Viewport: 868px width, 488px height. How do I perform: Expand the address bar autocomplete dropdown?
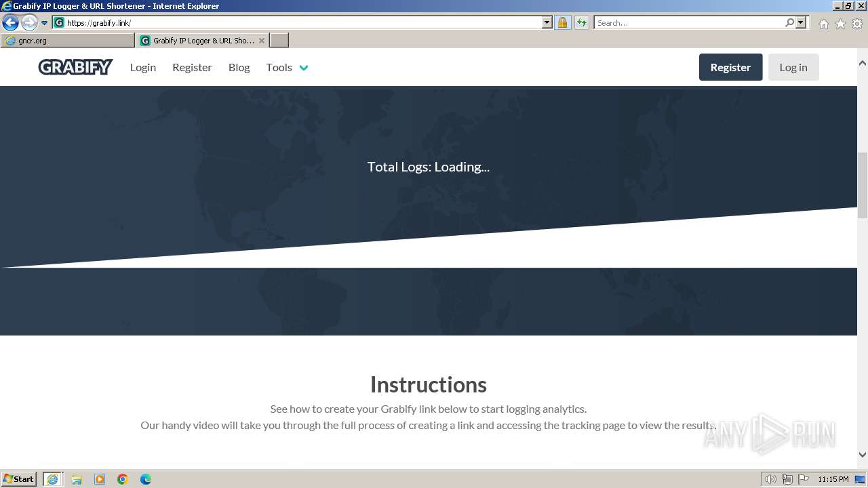click(547, 22)
